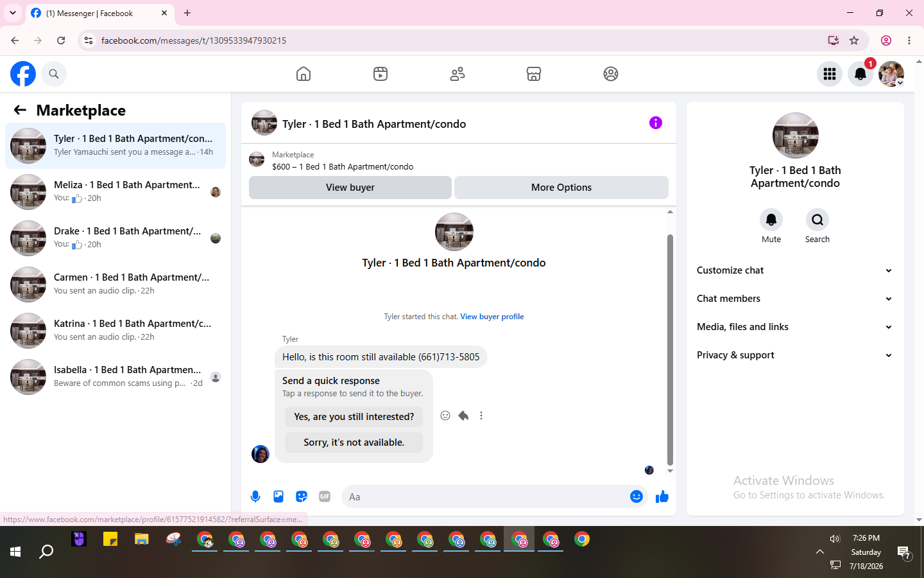Open the volume control in system tray
This screenshot has height=578, width=924.
[x=835, y=539]
